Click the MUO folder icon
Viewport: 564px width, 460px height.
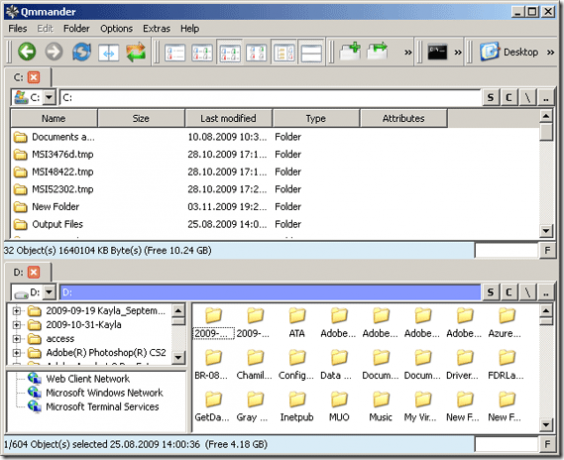point(339,400)
